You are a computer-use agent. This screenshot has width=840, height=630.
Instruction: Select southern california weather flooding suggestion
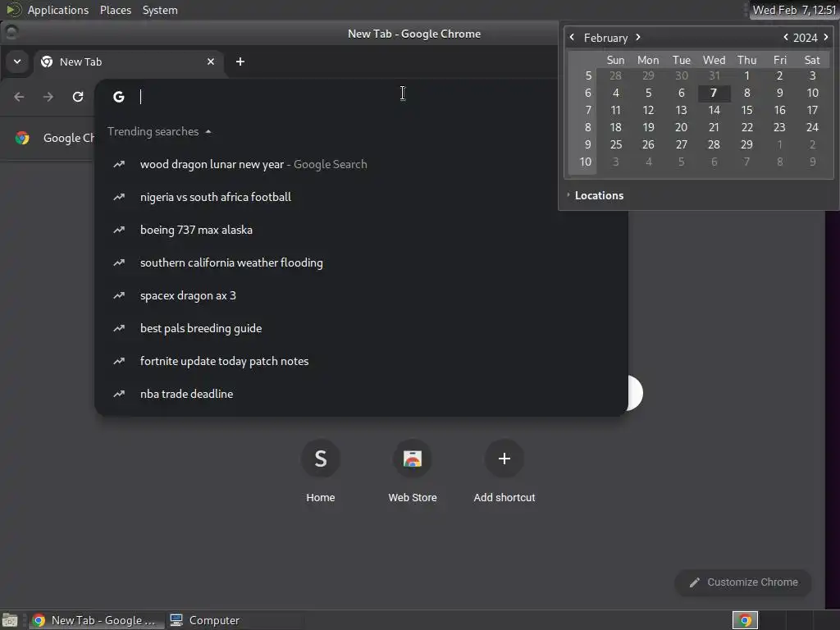pyautogui.click(x=361, y=262)
